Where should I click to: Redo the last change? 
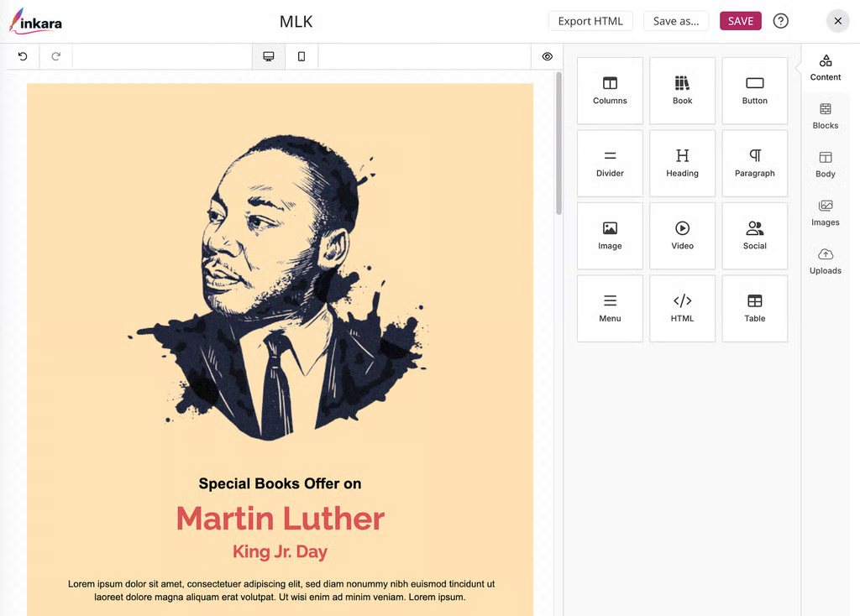point(55,56)
